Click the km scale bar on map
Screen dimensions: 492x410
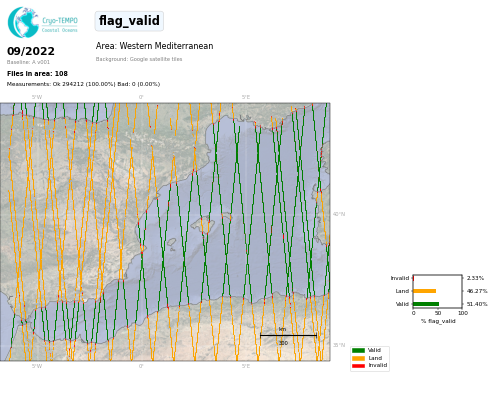(x=288, y=336)
